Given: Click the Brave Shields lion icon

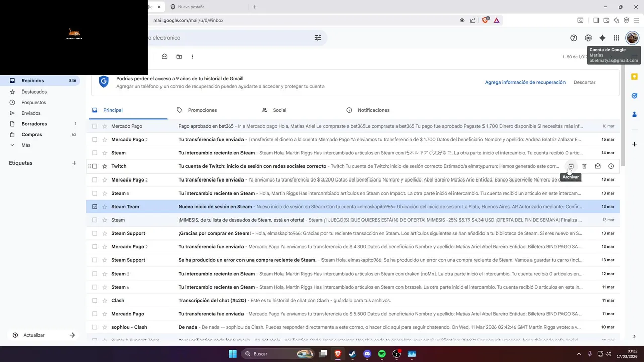Looking at the screenshot, I should (x=486, y=20).
